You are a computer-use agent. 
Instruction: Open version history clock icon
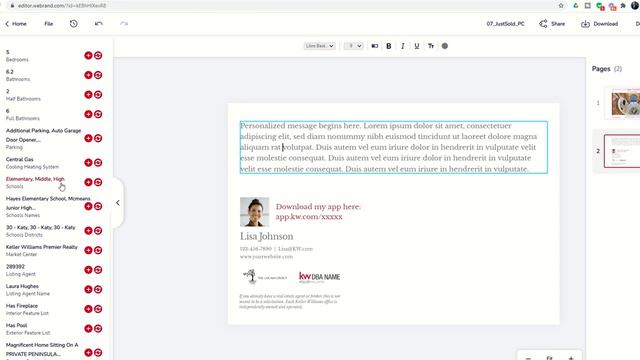[x=73, y=24]
